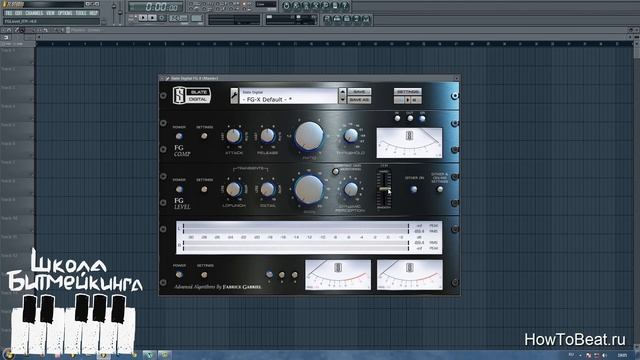Select the IN meter source button
The image size is (640, 360).
pos(397,118)
